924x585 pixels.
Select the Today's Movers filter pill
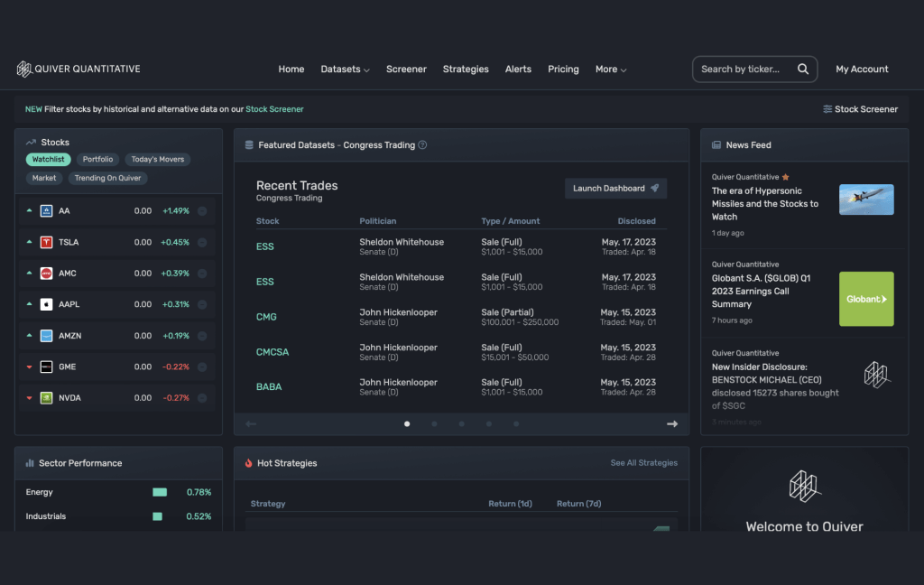pyautogui.click(x=157, y=159)
